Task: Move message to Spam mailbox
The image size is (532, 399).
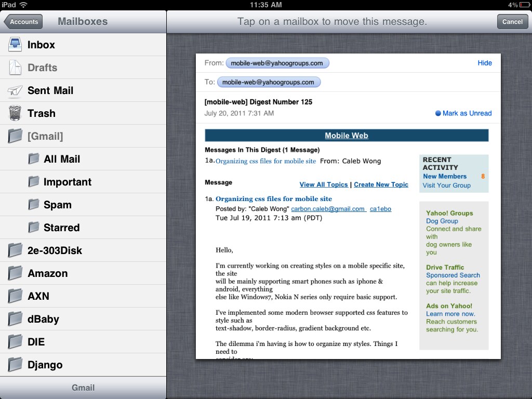Action: 83,205
